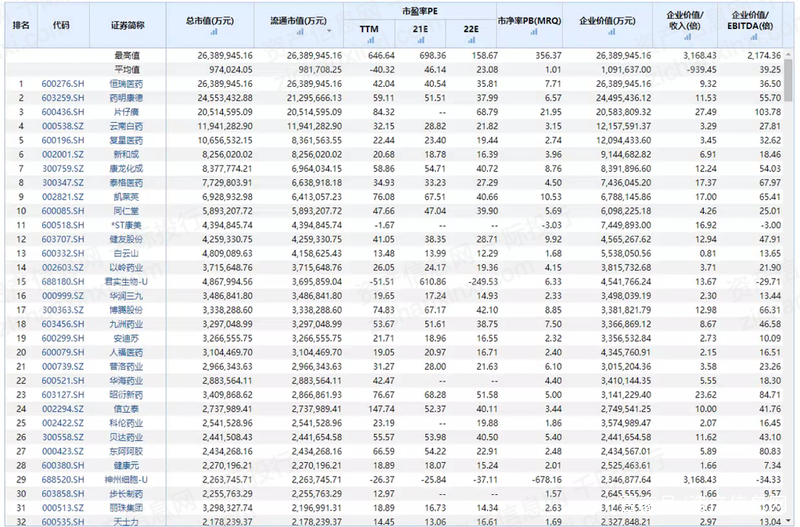The image size is (800, 527).
Task: Select security name 药明康德
Action: [127, 98]
